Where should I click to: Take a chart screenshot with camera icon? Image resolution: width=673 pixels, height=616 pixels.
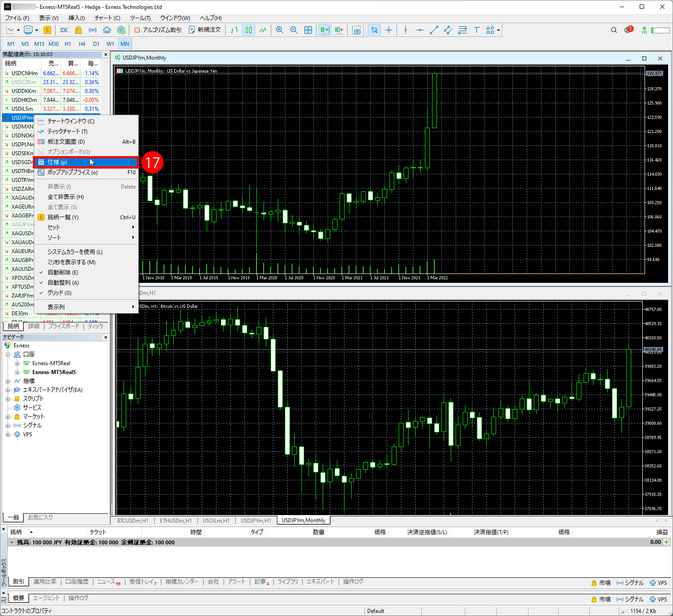pos(356,30)
